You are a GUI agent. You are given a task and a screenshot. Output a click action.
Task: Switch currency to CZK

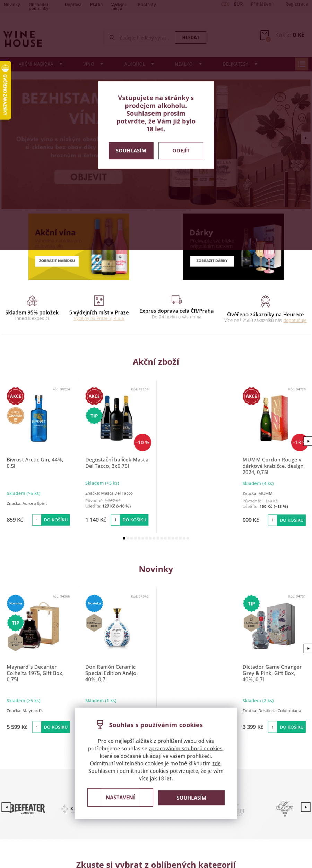click(225, 4)
